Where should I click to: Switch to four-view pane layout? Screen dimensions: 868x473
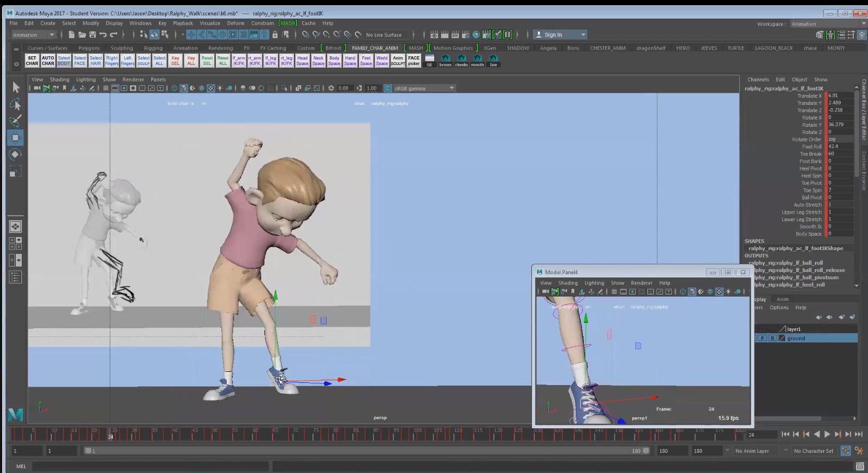[15, 244]
